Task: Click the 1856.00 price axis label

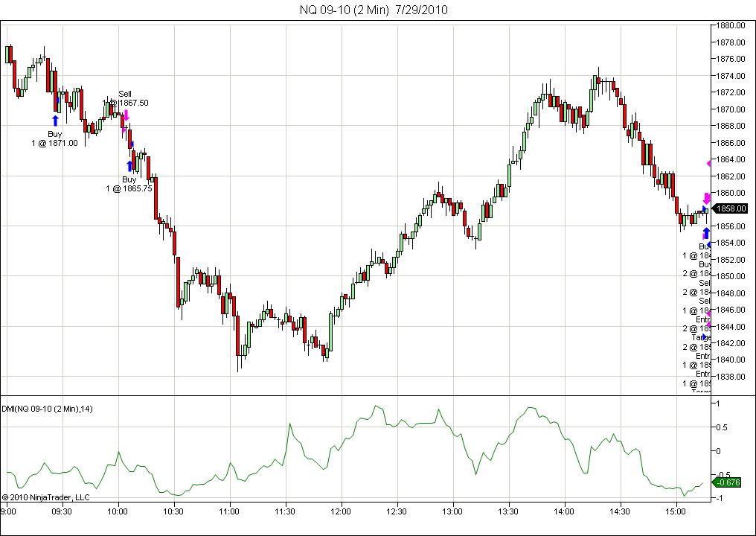Action: [731, 226]
